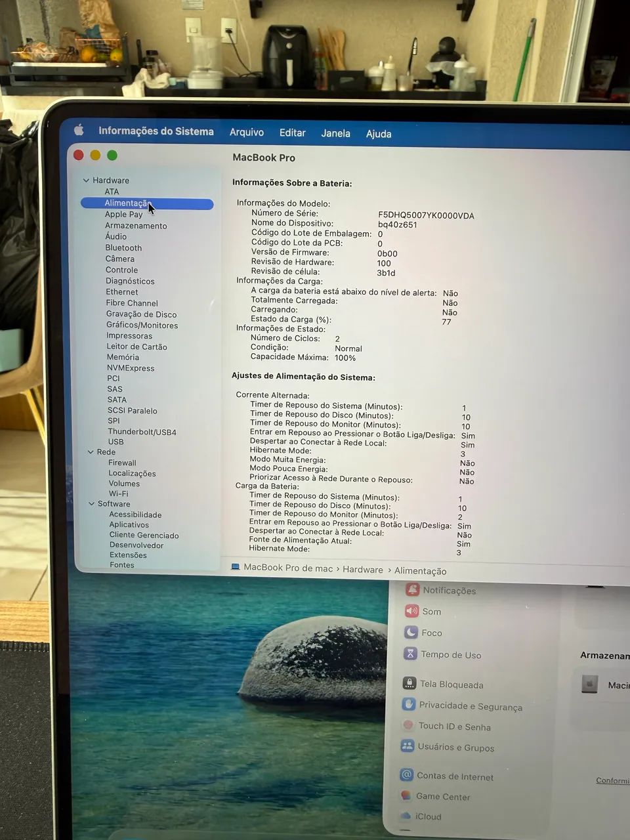
Task: Select Acessibilidade under Software
Action: (135, 514)
